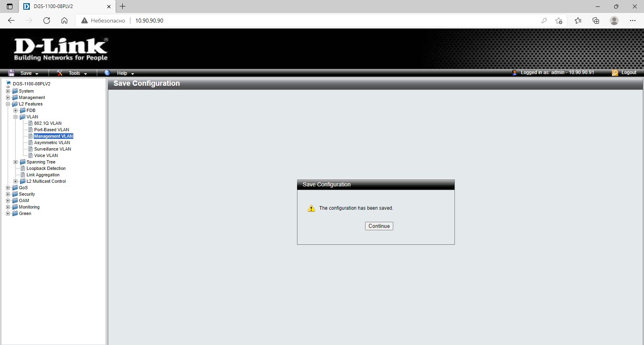Click the Tools wrench icon
Image resolution: width=644 pixels, height=345 pixels.
(x=60, y=73)
